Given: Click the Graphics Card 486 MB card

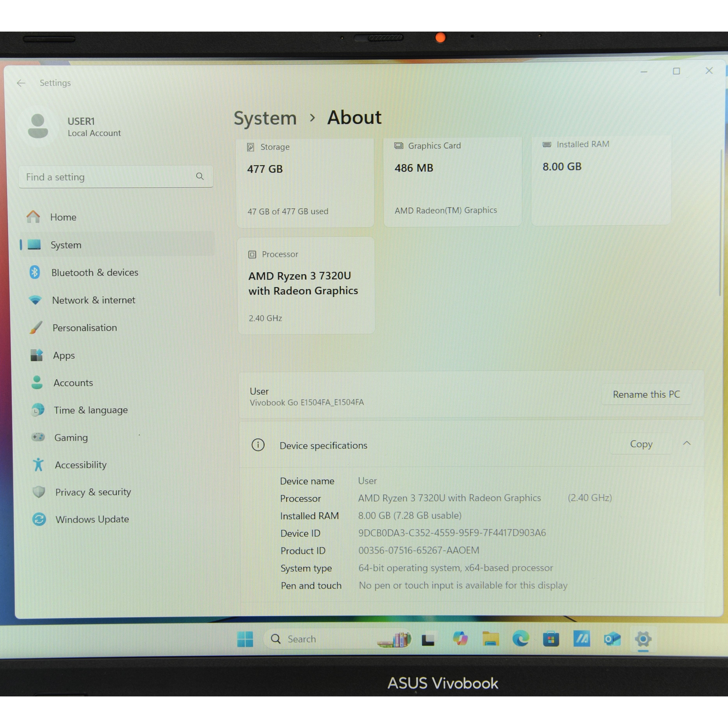Looking at the screenshot, I should (453, 181).
